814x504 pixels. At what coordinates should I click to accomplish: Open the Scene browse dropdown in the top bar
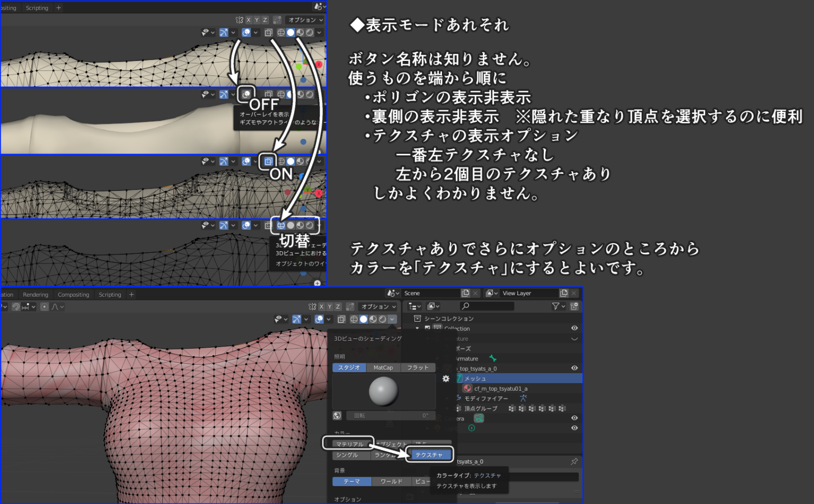pos(392,293)
